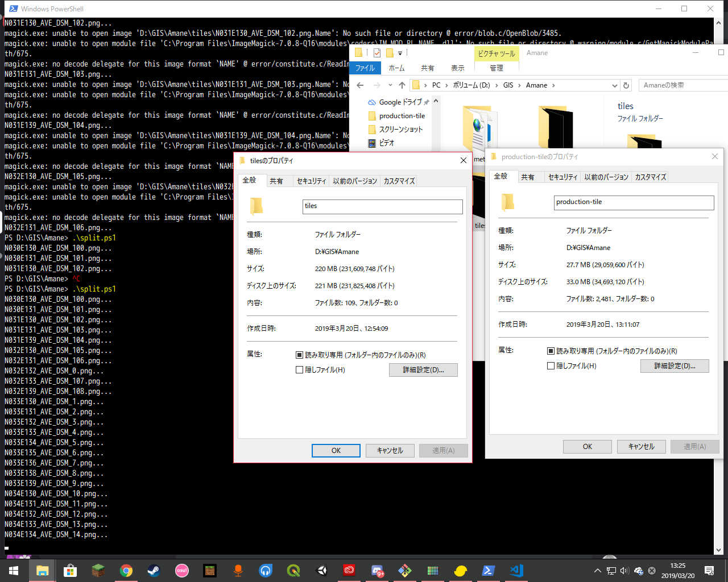Click the Microsoft Store taskbar icon

[71, 571]
